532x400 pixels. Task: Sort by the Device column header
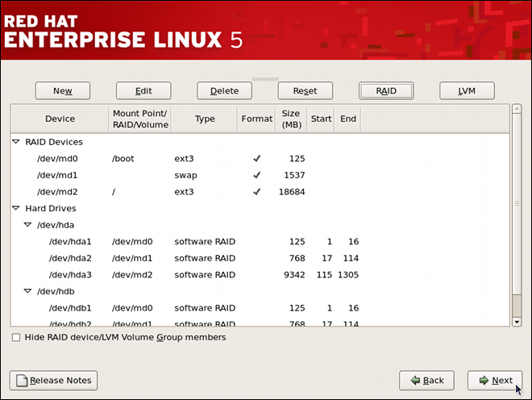point(60,119)
